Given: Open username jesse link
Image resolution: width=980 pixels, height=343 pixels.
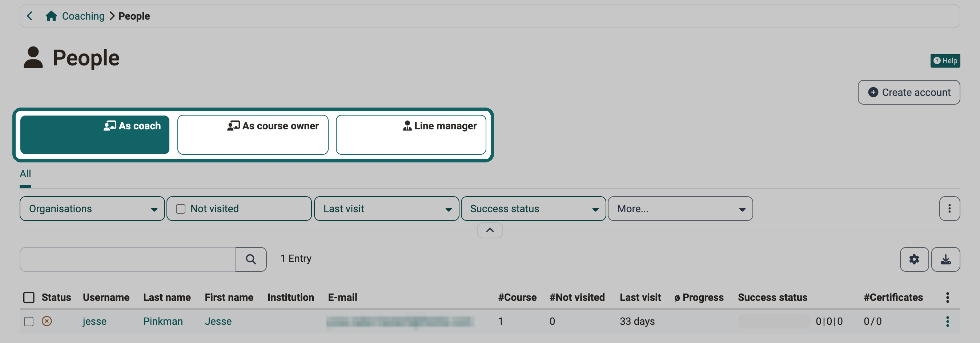Looking at the screenshot, I should pos(95,321).
